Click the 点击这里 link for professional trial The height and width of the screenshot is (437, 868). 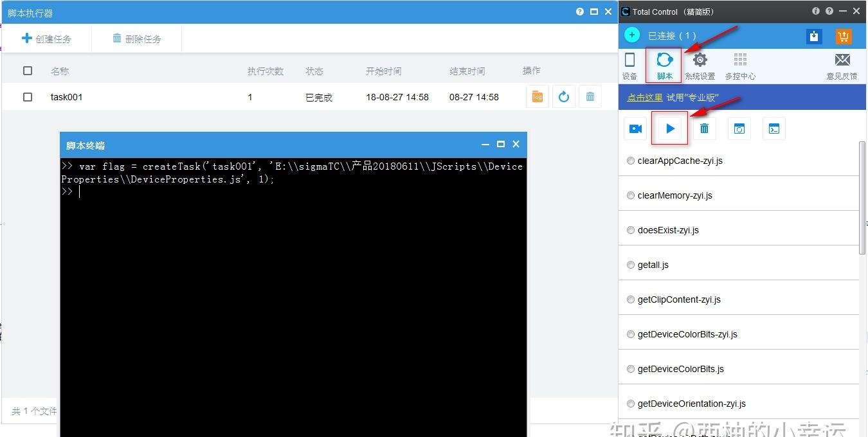645,98
